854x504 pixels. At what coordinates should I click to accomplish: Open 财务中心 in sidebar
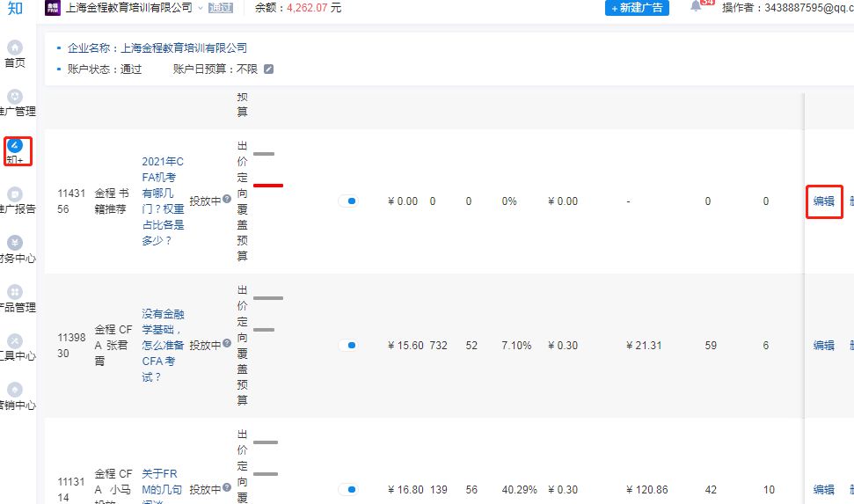[17, 250]
